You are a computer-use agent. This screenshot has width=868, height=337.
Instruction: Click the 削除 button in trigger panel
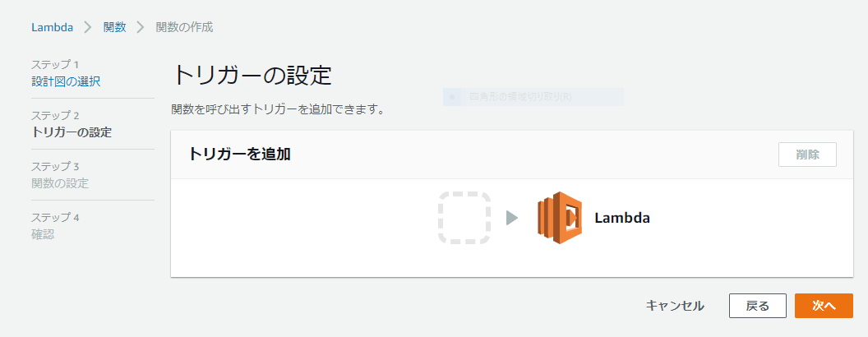[x=808, y=155]
